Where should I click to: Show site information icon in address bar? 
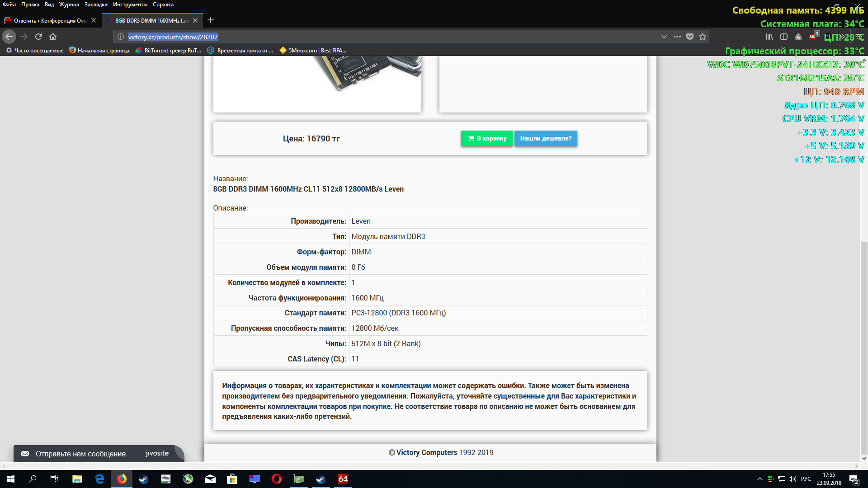(121, 37)
